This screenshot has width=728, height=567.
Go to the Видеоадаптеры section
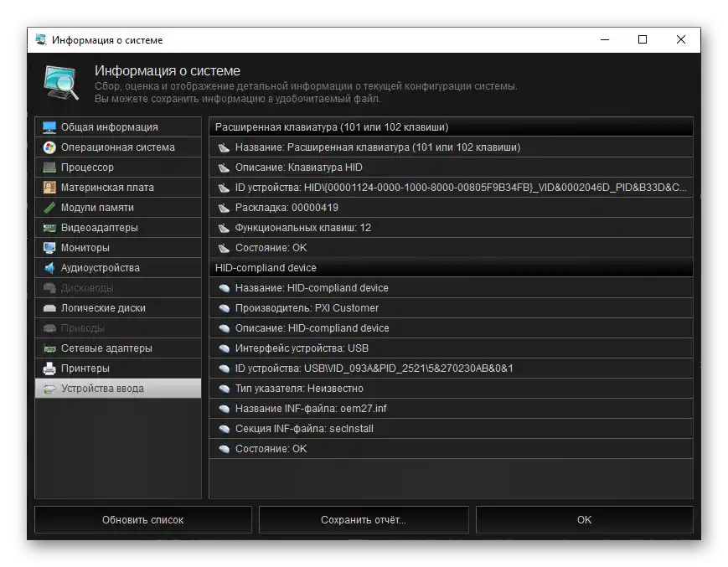tap(118, 228)
